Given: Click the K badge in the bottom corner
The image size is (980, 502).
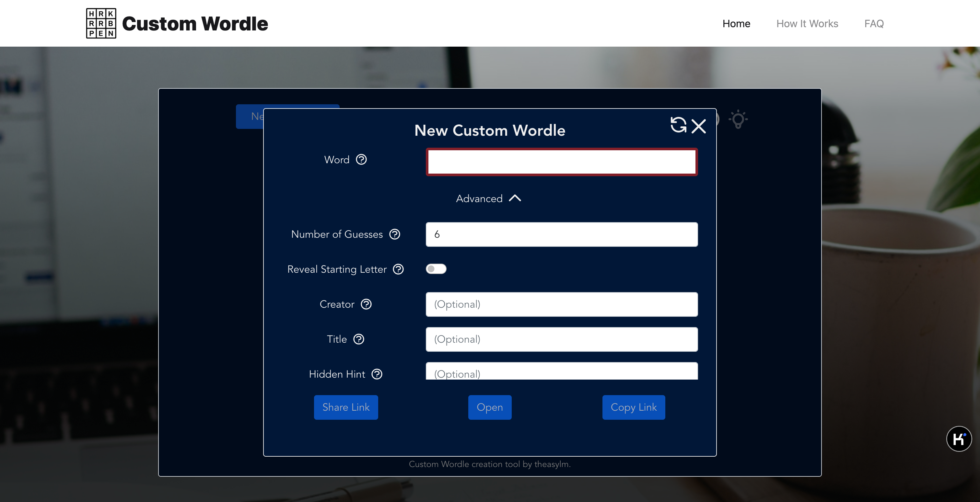Looking at the screenshot, I should (958, 438).
